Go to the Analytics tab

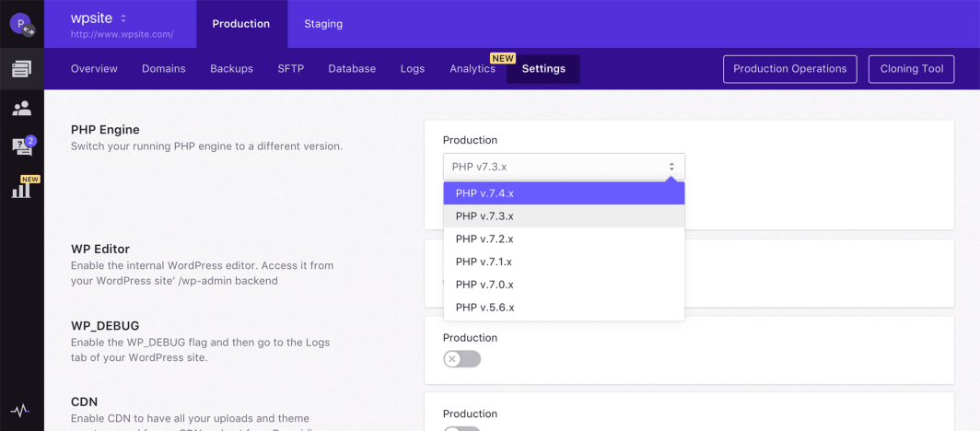click(x=472, y=69)
